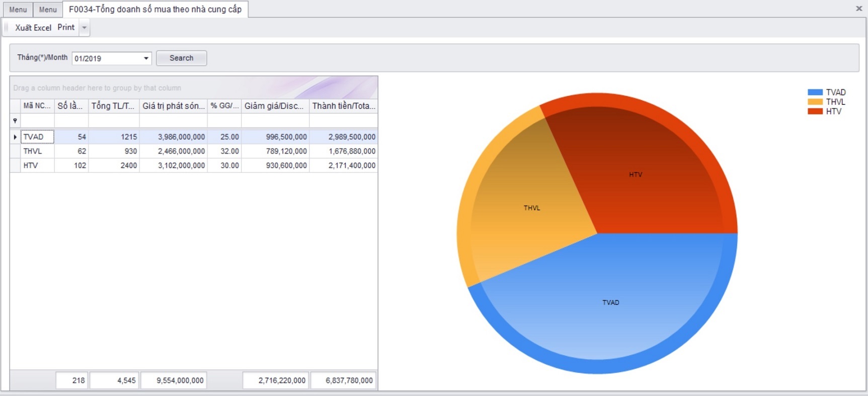Image resolution: width=868 pixels, height=396 pixels.
Task: Sort by the Mã NC... column header
Action: click(37, 106)
